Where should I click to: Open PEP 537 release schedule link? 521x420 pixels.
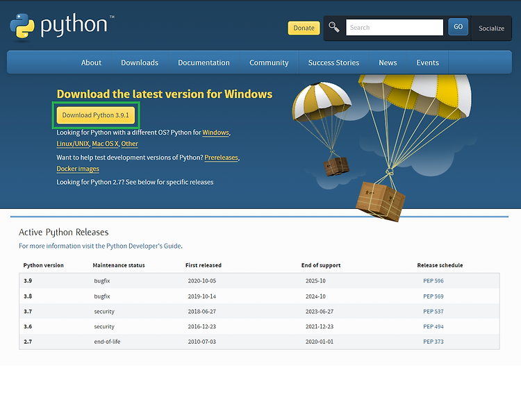[433, 312]
